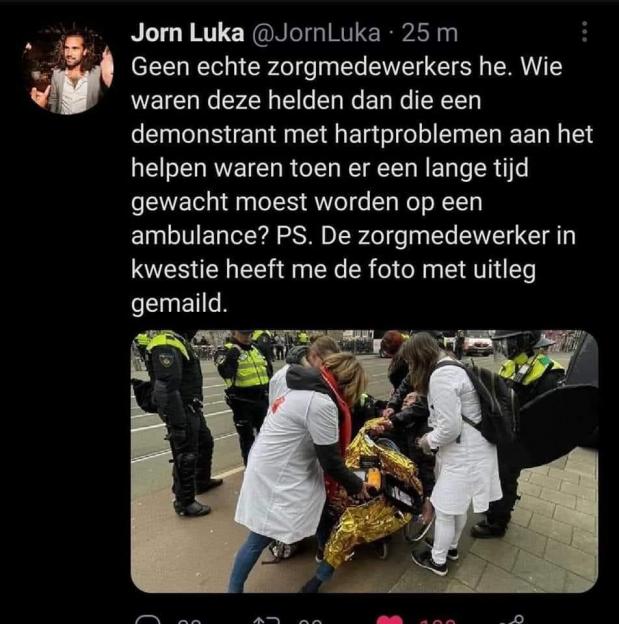The height and width of the screenshot is (624, 619).
Task: Open the @JornLuka handle link
Action: tap(315, 33)
